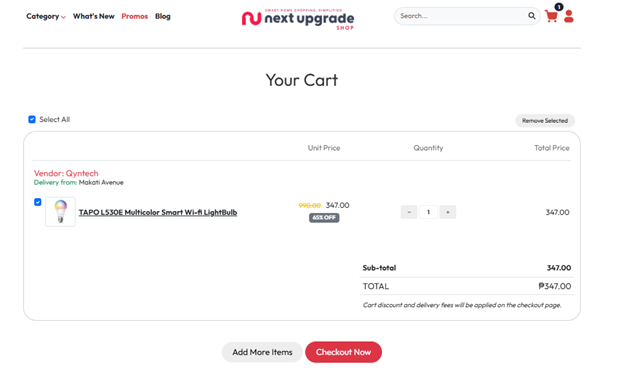Click the ₱347.00 total amount
The height and width of the screenshot is (375, 624).
[x=555, y=286]
